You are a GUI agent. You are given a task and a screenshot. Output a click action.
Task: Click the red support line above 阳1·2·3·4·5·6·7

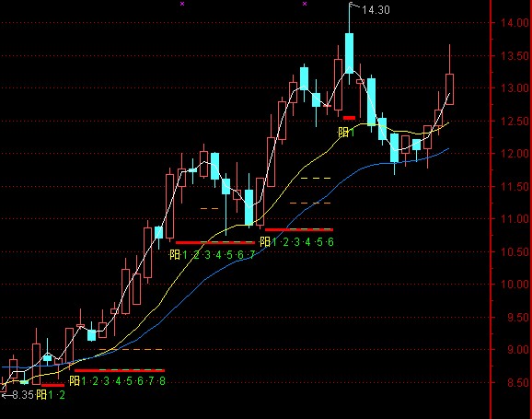215,242
